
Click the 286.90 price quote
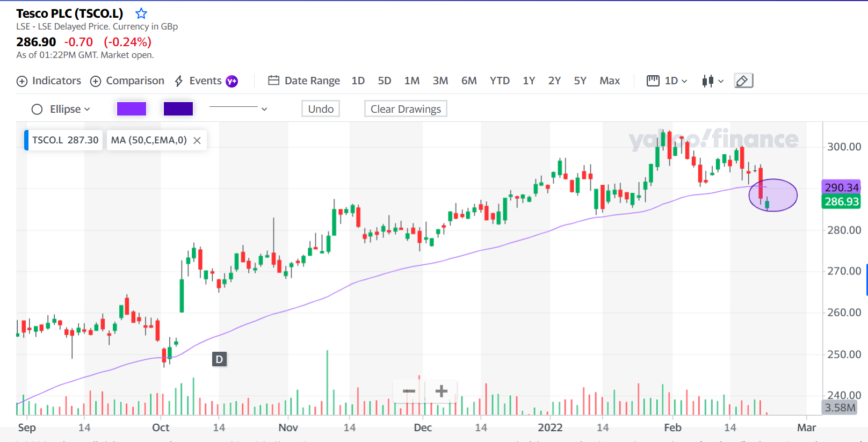click(36, 42)
